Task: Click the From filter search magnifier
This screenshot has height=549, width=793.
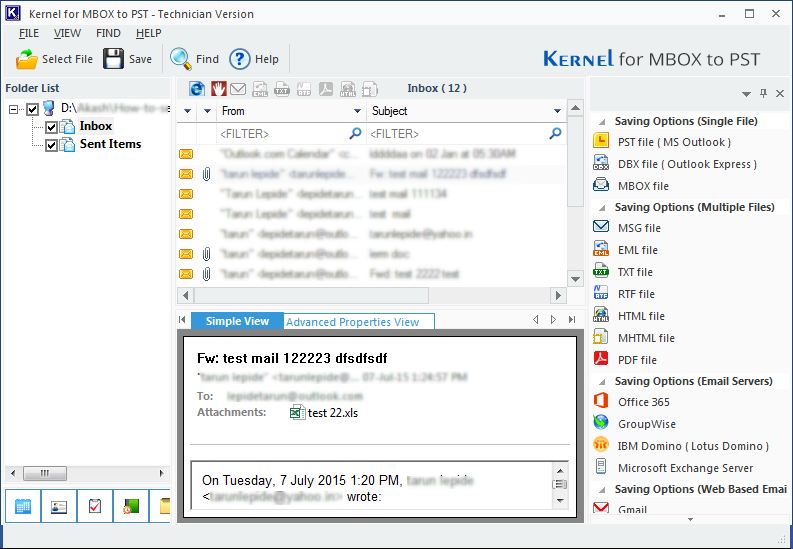Action: (x=356, y=133)
